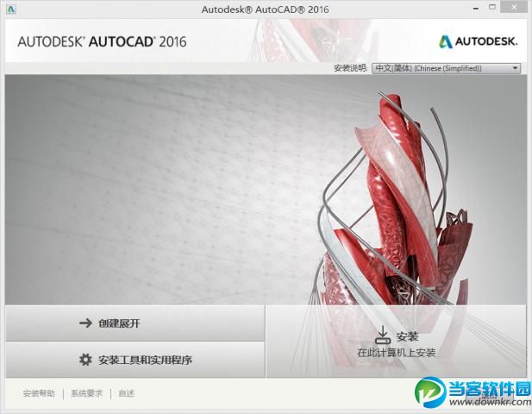Click the 在此计算机上安装 text
This screenshot has height=414, width=532.
pyautogui.click(x=397, y=353)
